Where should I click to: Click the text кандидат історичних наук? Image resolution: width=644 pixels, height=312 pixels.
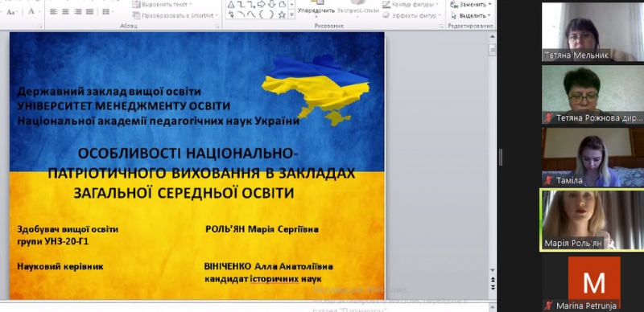[263, 280]
